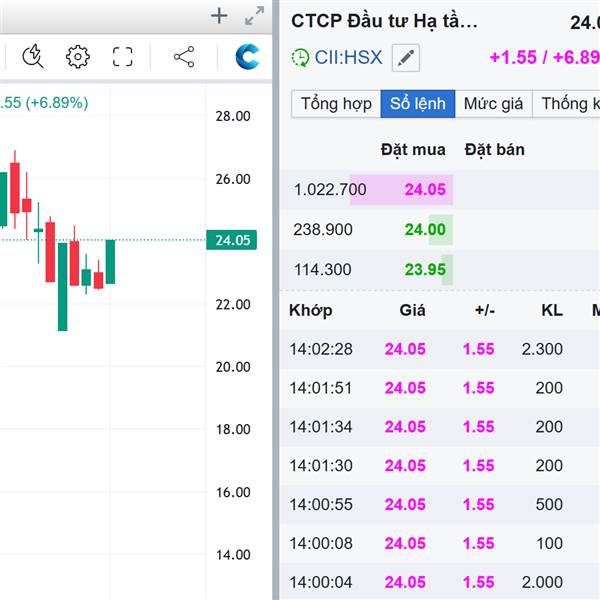
Task: Open the quick search magnifier tool
Action: pos(32,57)
